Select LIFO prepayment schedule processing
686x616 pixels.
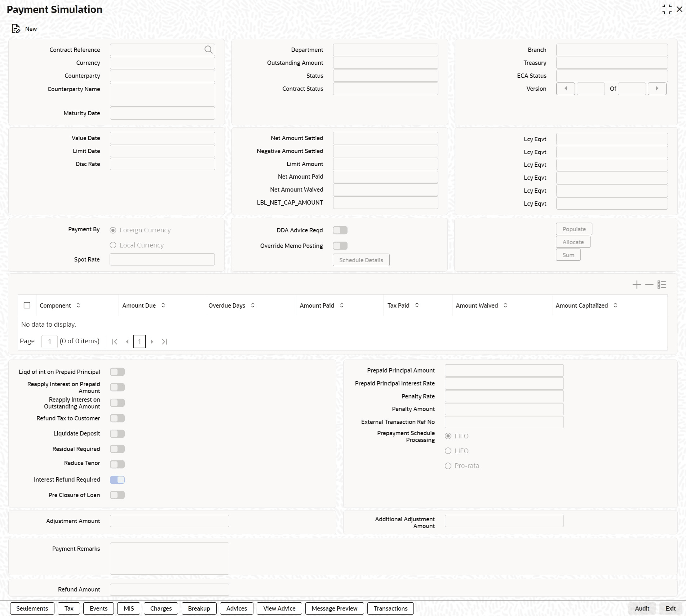448,451
